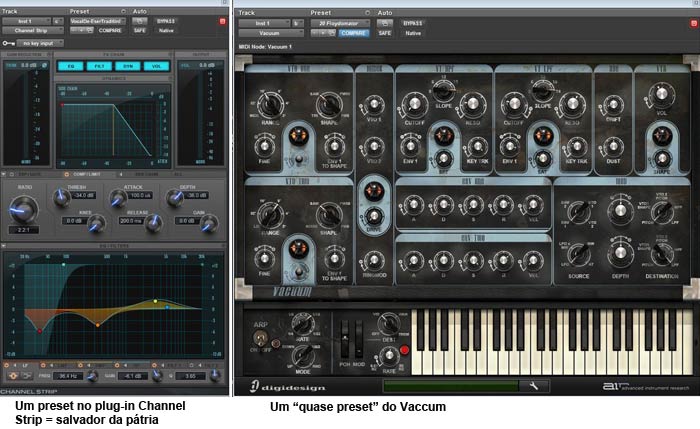Switch to the COMP/LIMIT tab
Viewport: 700px width, 429px height.
coord(87,174)
